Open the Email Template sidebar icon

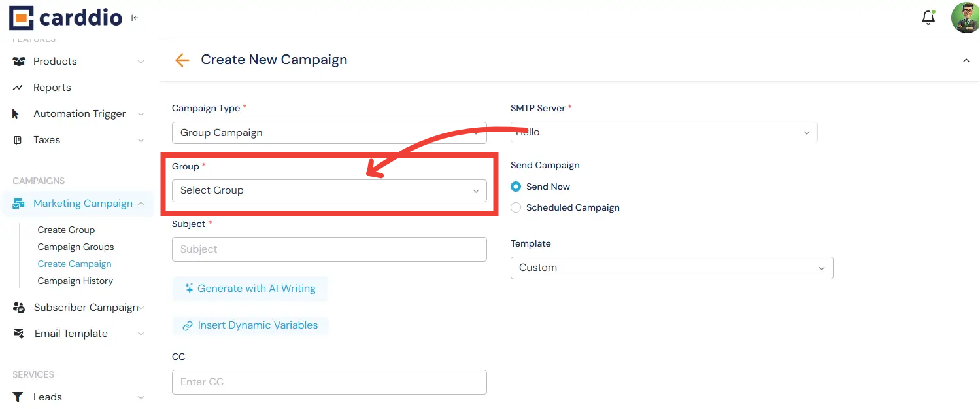point(18,333)
